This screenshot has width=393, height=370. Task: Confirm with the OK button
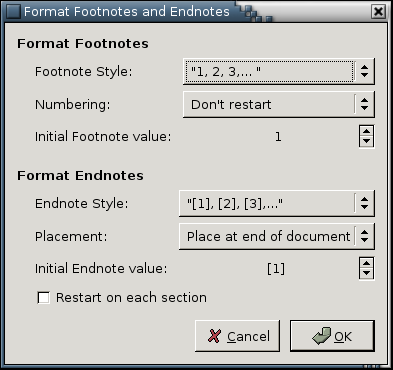pos(332,336)
